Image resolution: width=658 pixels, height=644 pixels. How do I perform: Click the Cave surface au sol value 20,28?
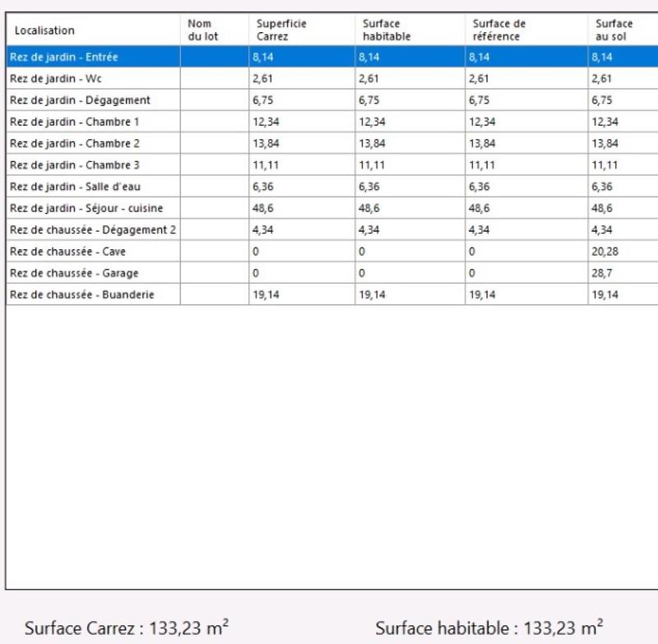pyautogui.click(x=603, y=252)
